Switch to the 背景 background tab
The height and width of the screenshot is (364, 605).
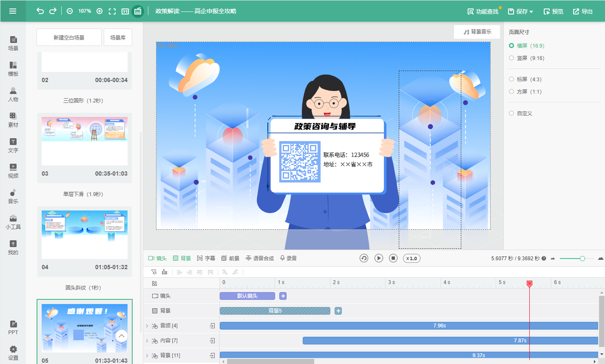(x=182, y=258)
